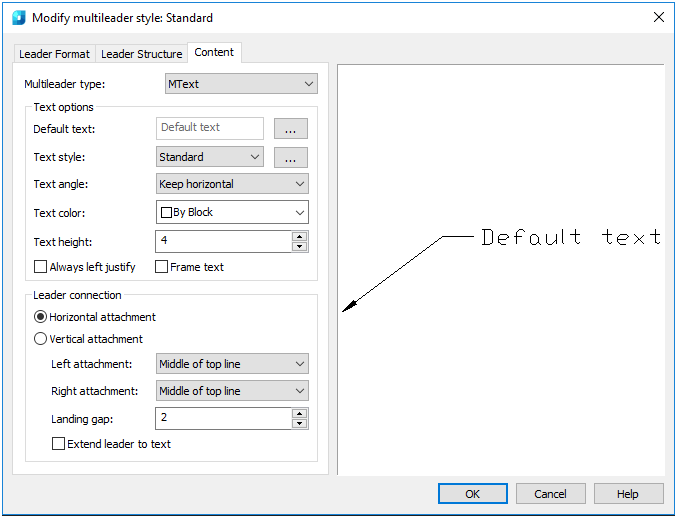
Task: Expand the Text angle dropdown
Action: (x=232, y=184)
